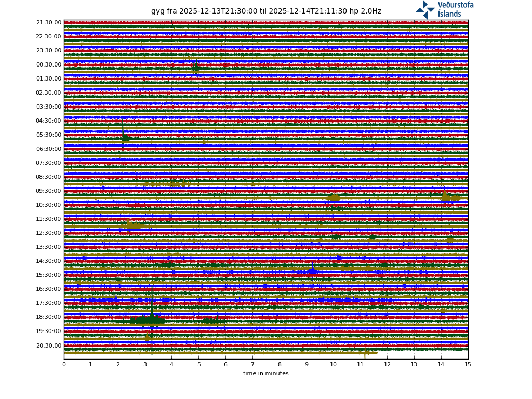Select the 05:30:00 time label
This screenshot has width=532, height=399.
[49, 135]
